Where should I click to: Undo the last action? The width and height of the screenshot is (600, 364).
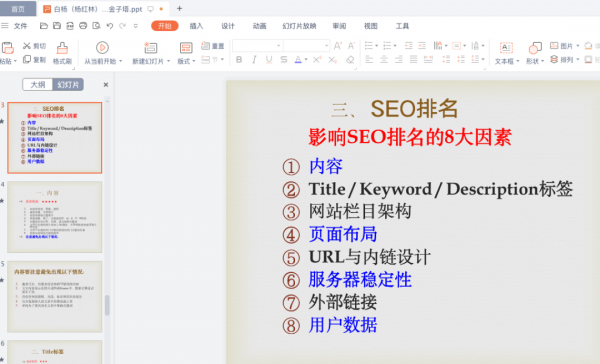click(109, 26)
